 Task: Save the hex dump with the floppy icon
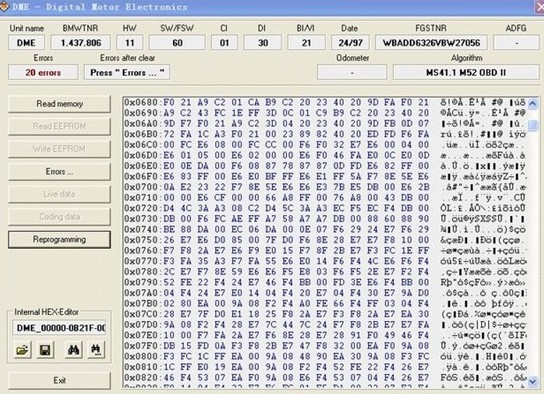pyautogui.click(x=45, y=350)
